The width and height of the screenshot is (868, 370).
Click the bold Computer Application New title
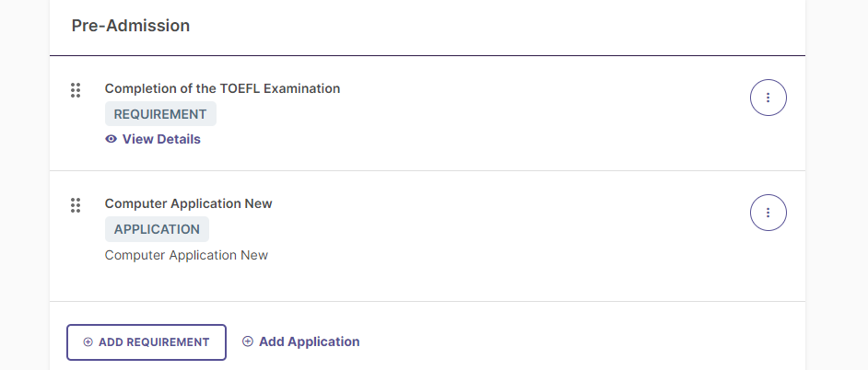tap(188, 203)
